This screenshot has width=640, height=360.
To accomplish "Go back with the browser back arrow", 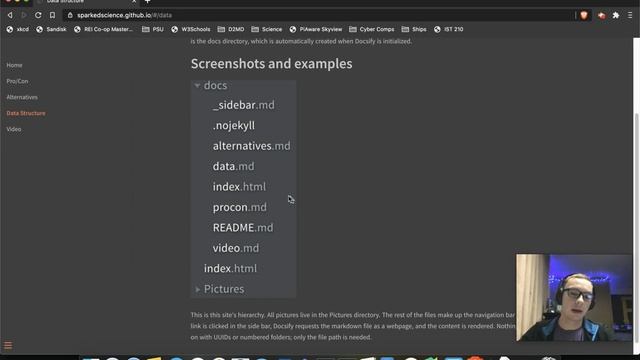I will [10, 15].
